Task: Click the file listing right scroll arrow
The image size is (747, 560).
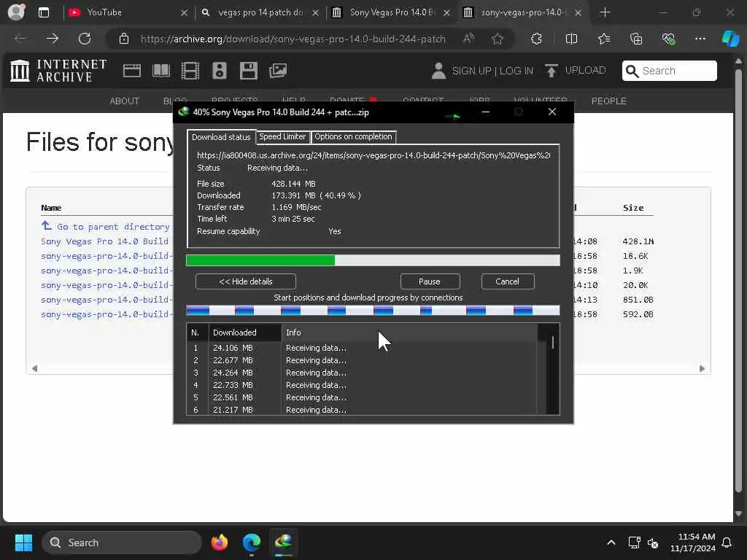Action: pos(702,368)
